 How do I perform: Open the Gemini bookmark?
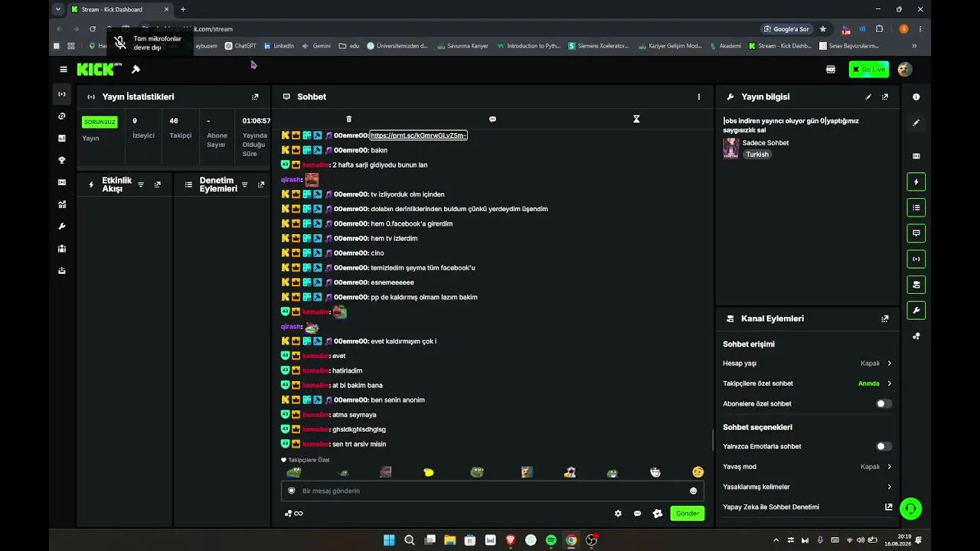[316, 46]
